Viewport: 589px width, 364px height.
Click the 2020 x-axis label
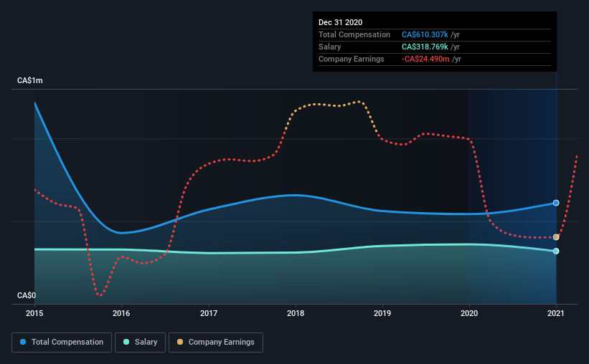click(x=469, y=313)
